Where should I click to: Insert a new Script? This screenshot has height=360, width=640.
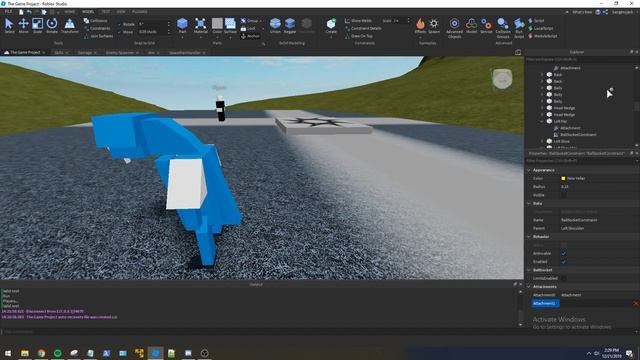[x=536, y=20]
